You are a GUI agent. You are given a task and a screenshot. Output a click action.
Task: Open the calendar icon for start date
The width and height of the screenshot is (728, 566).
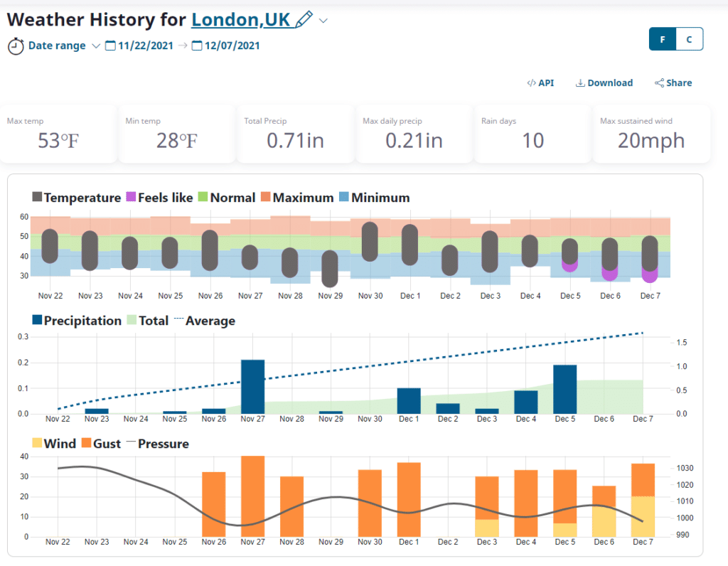click(110, 45)
